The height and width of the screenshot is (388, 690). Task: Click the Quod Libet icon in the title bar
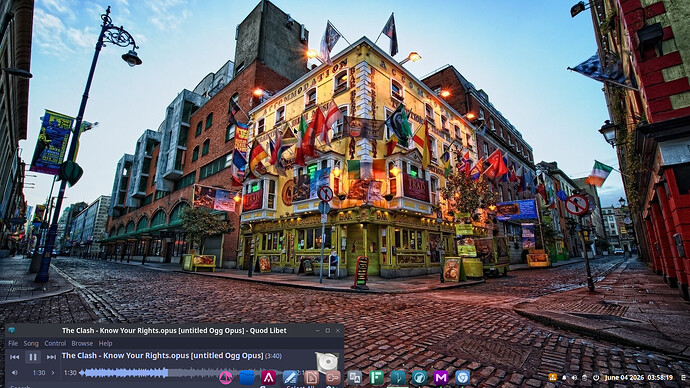tap(11, 330)
